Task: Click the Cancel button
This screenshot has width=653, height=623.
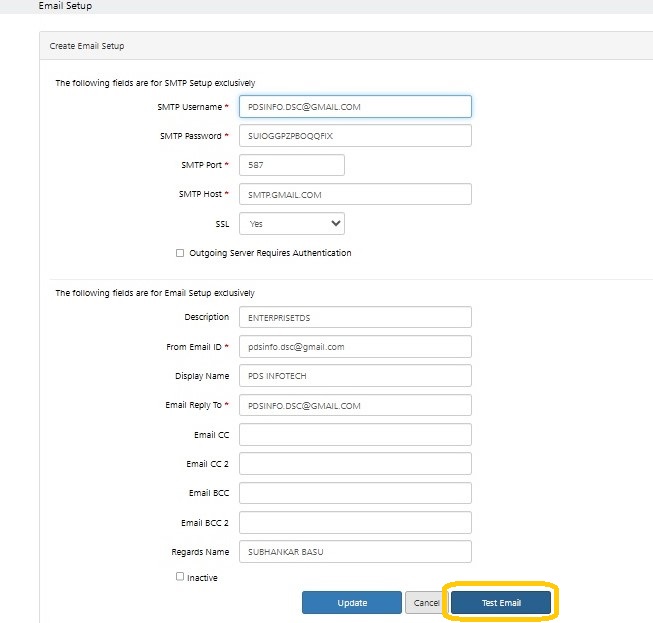Action: point(426,603)
